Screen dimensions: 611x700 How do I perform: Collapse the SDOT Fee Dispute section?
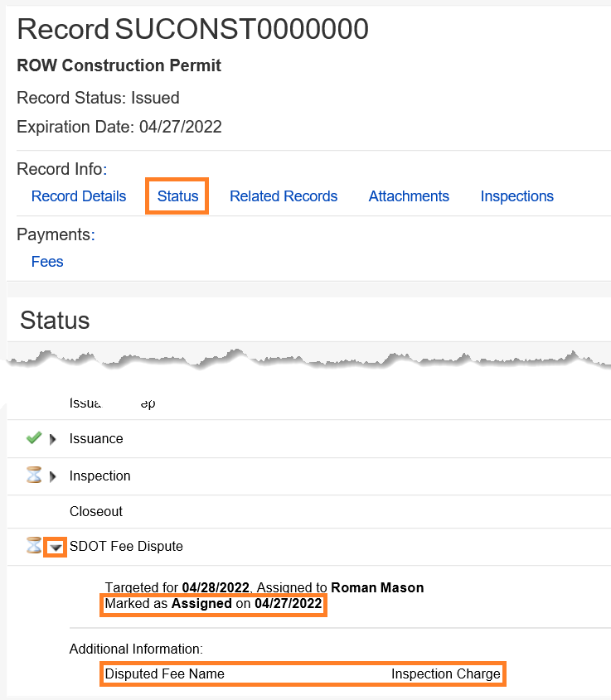point(55,547)
